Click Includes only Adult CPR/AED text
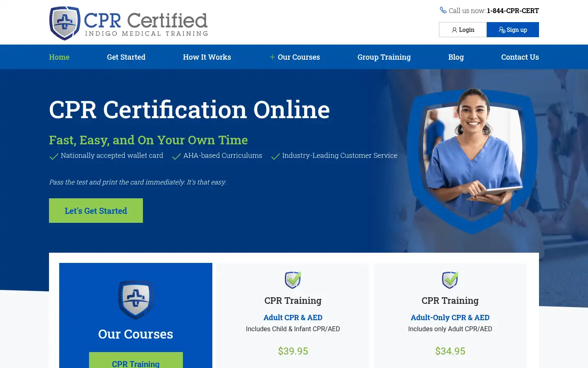This screenshot has width=588, height=368. click(450, 329)
